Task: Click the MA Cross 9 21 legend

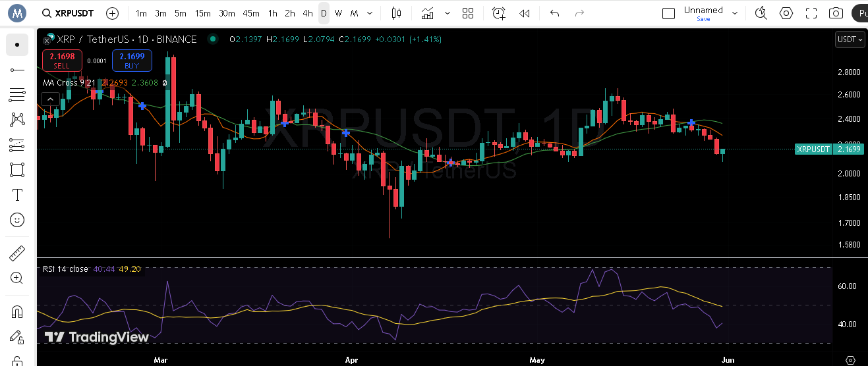Action: (x=69, y=83)
